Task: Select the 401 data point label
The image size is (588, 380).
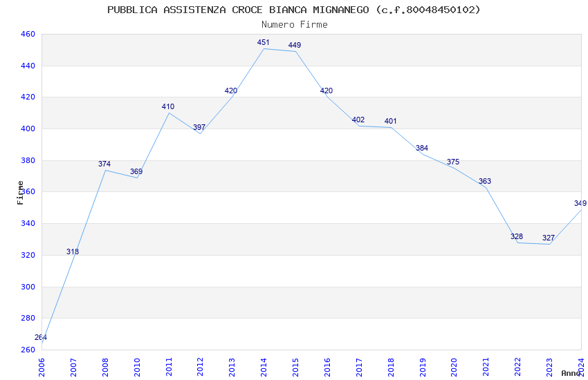Action: pos(390,121)
